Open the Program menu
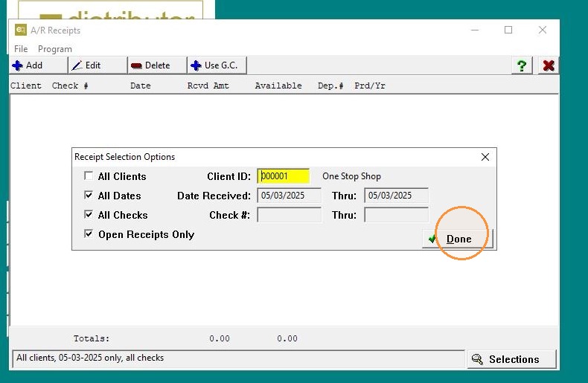 tap(55, 49)
